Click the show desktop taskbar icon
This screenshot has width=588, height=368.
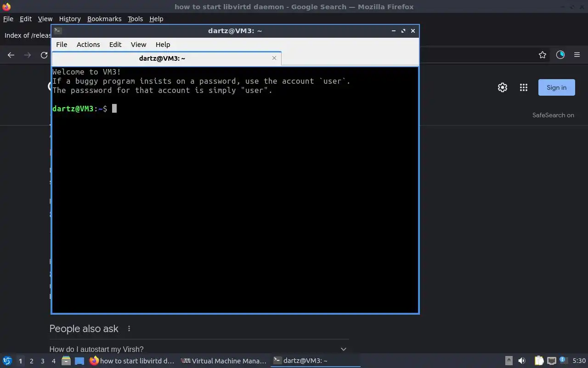(79, 361)
